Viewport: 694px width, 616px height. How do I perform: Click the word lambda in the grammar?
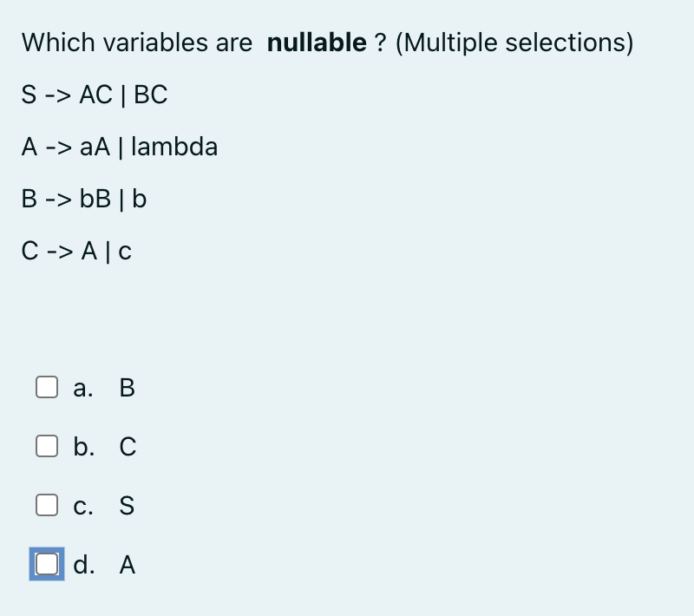[174, 147]
